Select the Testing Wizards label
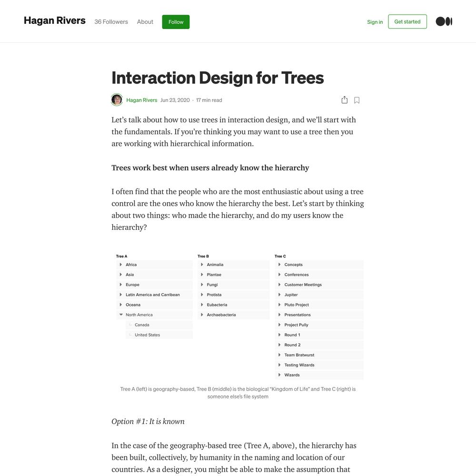476x476 pixels. tap(299, 365)
